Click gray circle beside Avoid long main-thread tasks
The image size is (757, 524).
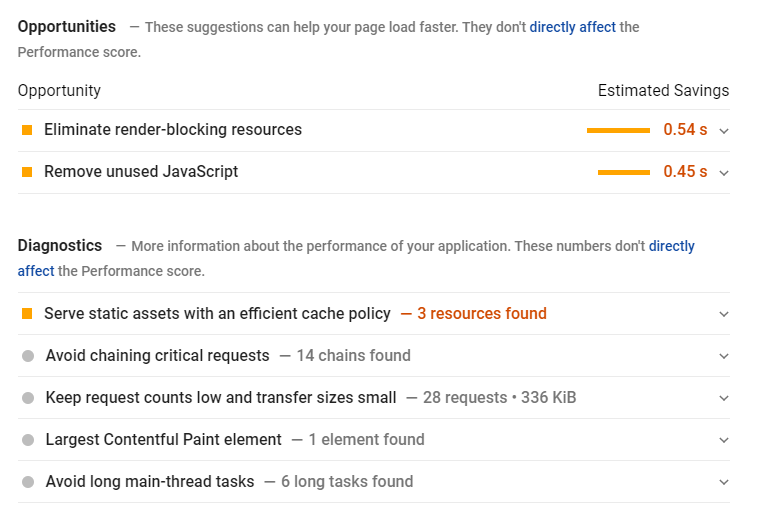pos(28,482)
